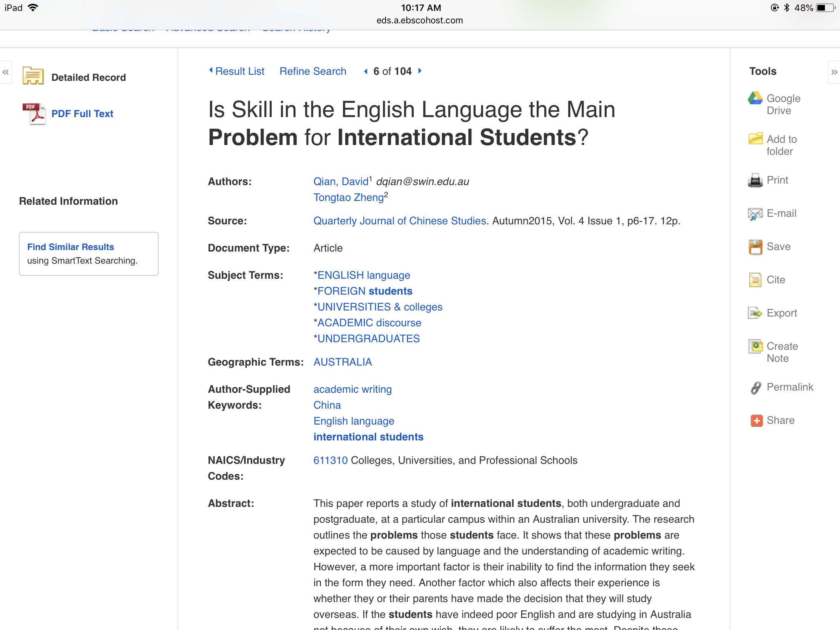Go to next result arrow

(x=420, y=71)
